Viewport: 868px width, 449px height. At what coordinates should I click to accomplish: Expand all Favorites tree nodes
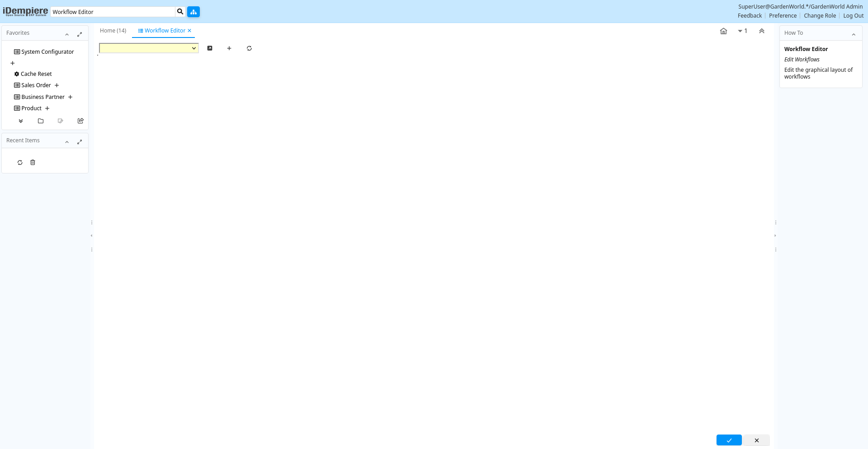click(x=21, y=121)
